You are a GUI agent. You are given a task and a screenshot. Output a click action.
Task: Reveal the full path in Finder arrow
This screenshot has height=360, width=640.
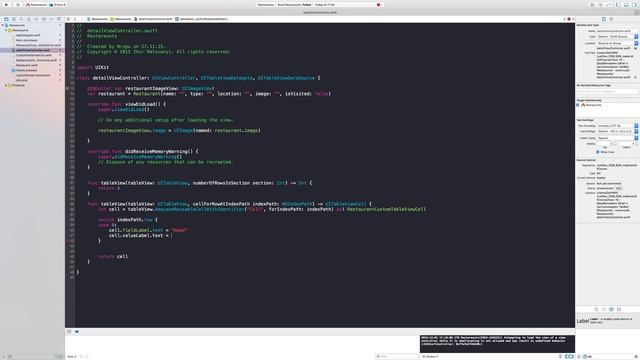pyautogui.click(x=636, y=77)
